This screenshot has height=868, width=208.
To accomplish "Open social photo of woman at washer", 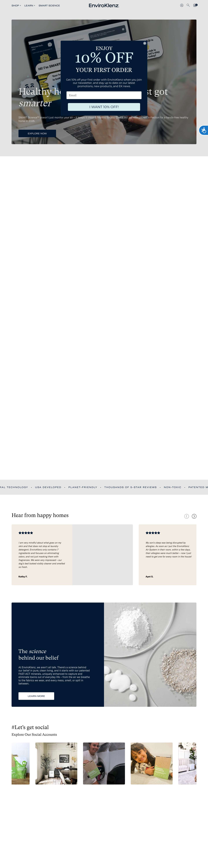I will coord(104,763).
